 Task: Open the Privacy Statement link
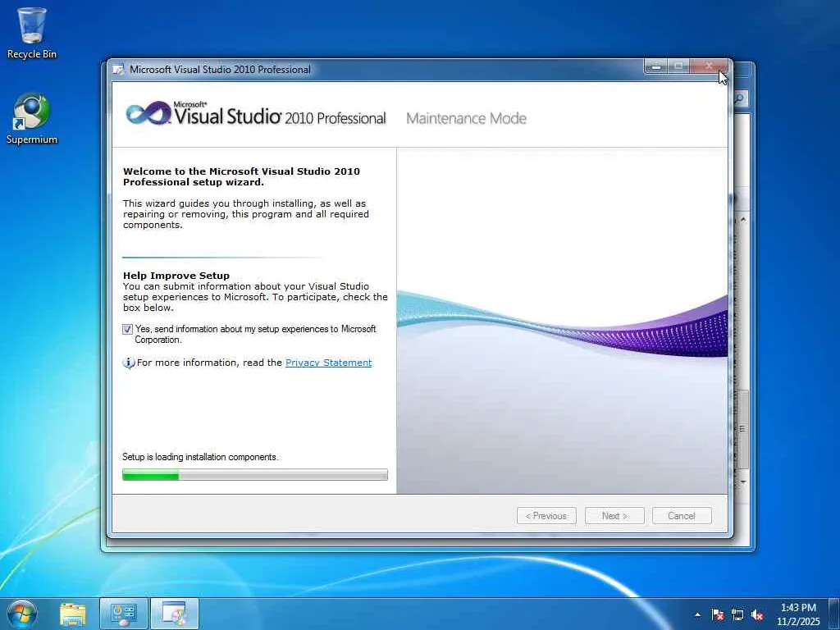coord(328,363)
